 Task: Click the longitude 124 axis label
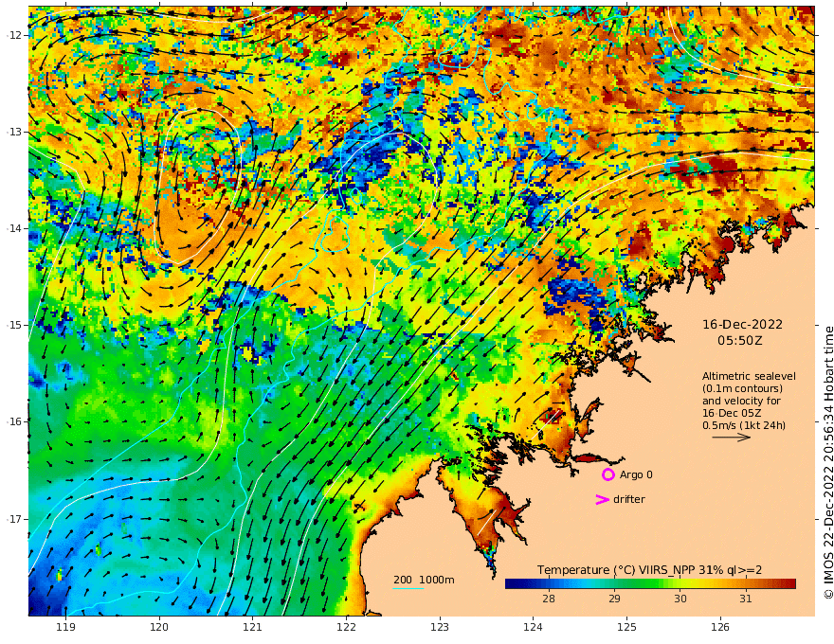(533, 627)
